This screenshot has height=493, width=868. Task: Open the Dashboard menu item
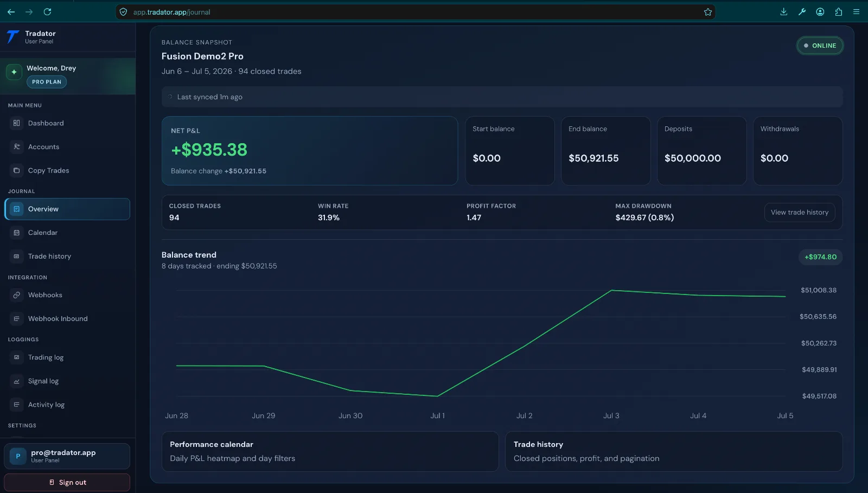click(x=67, y=123)
